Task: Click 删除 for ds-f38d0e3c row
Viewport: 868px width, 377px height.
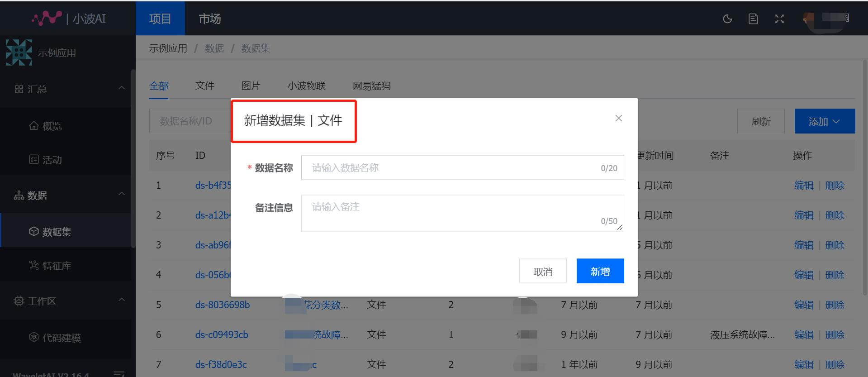Action: [x=835, y=364]
